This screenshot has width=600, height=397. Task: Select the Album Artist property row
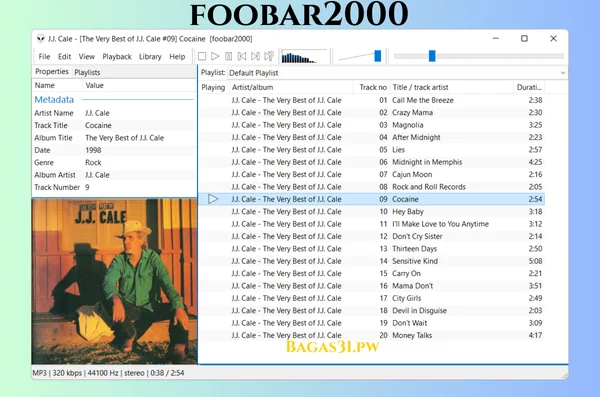114,175
